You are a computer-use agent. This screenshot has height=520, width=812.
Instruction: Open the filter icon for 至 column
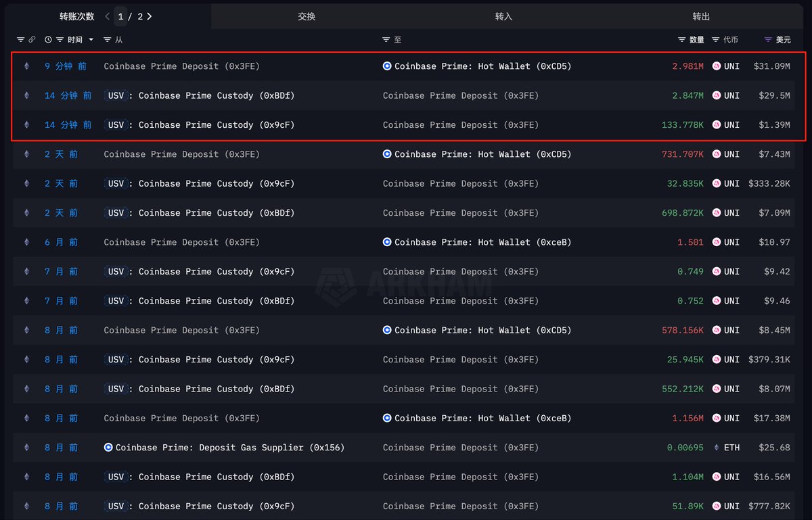(386, 40)
